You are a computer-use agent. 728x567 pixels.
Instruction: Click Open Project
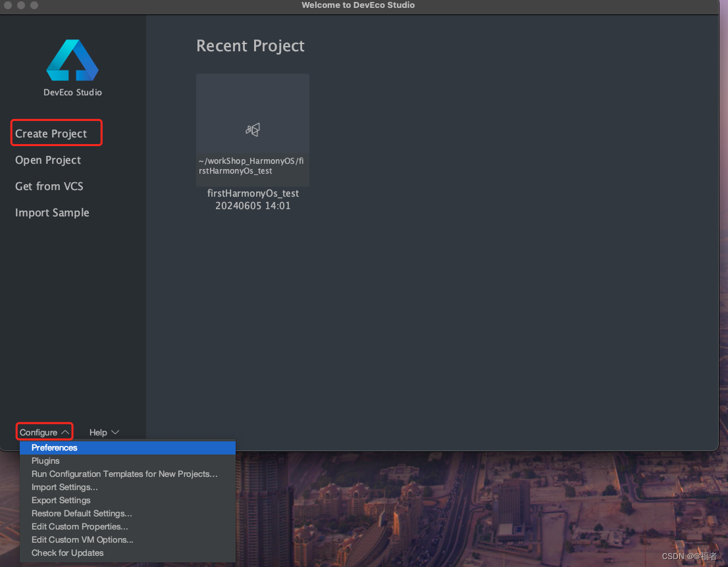(x=48, y=160)
